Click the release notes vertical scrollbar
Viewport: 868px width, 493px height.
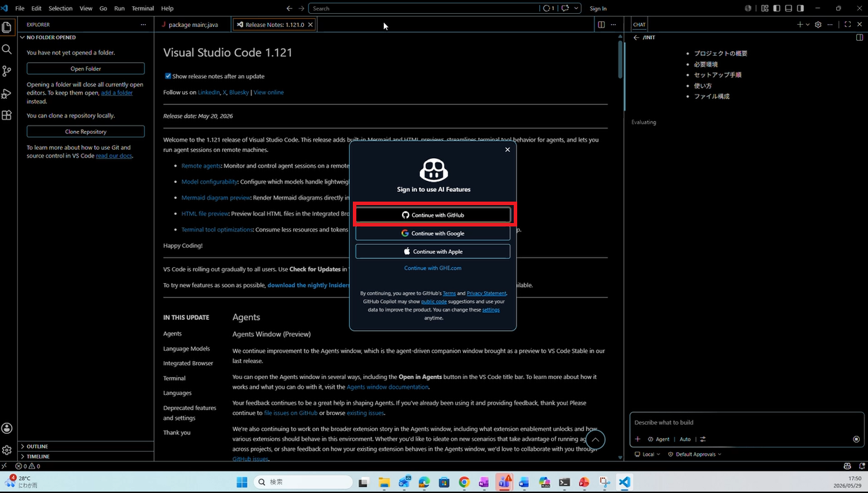[620, 61]
